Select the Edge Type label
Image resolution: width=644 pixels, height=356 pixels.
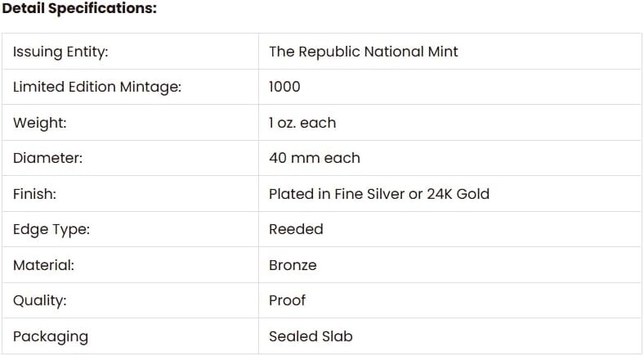pos(51,229)
